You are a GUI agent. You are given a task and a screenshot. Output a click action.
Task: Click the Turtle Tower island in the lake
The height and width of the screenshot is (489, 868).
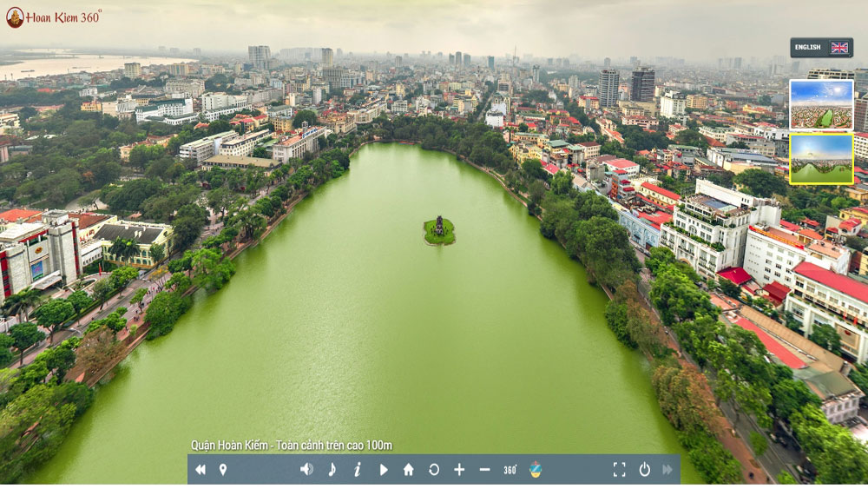[439, 230]
